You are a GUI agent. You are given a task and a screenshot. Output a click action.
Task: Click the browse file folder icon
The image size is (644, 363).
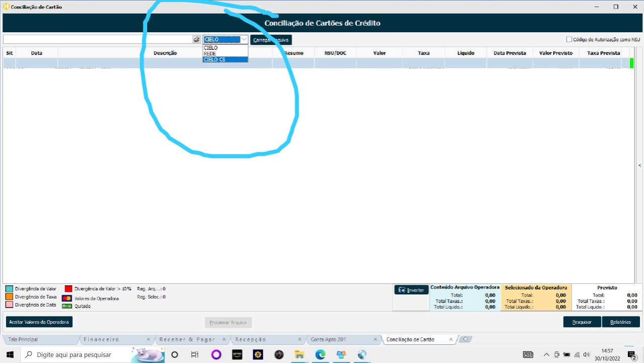click(x=196, y=39)
